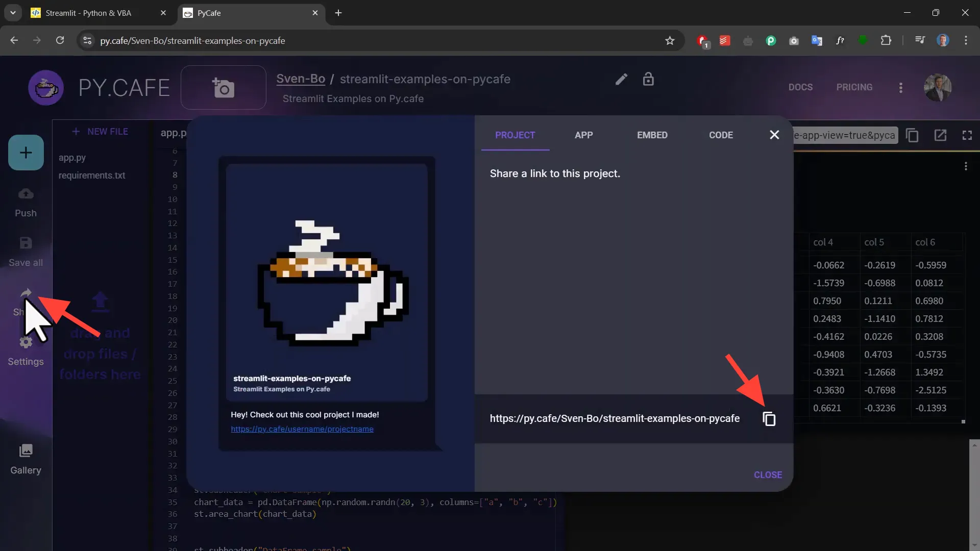Copy the app URL next to address field
Viewport: 980px width, 551px height.
point(913,135)
